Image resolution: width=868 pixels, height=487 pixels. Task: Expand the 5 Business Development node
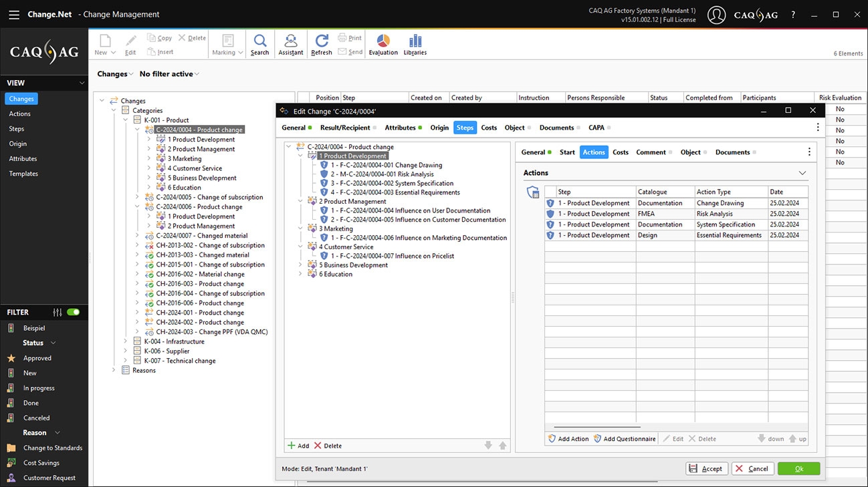point(300,265)
